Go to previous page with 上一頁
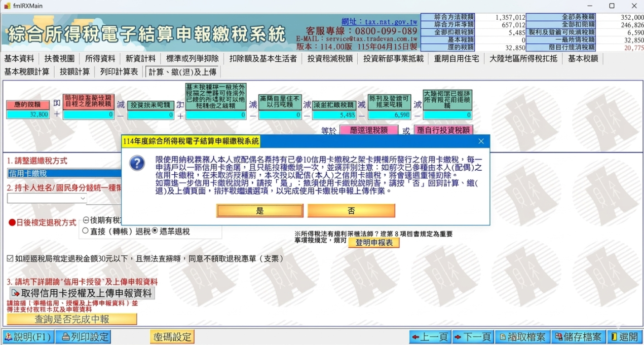The width and height of the screenshot is (644, 345). (430, 337)
